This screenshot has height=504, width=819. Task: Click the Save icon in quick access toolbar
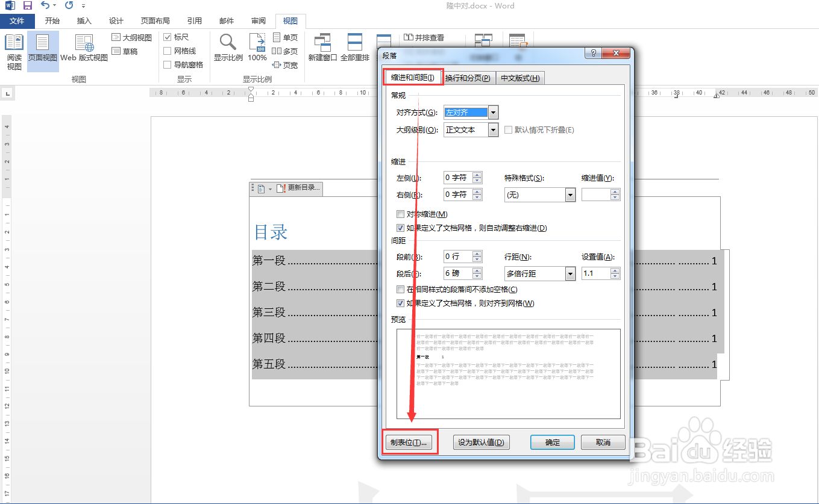(x=28, y=5)
